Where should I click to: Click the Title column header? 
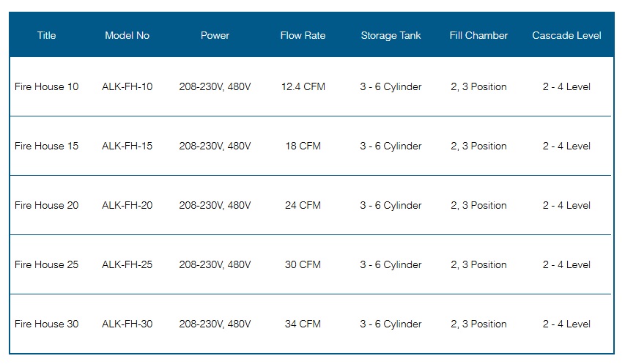click(47, 35)
